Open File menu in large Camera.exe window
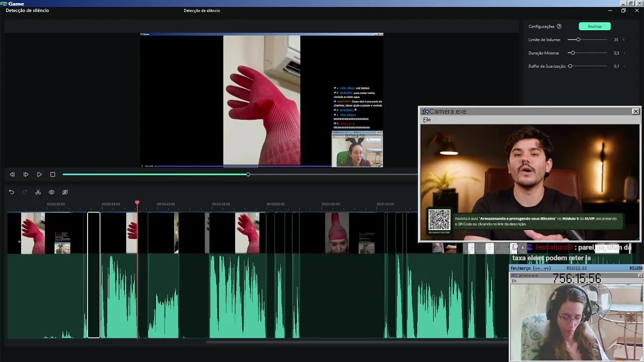Image resolution: width=644 pixels, height=362 pixels. [x=427, y=120]
